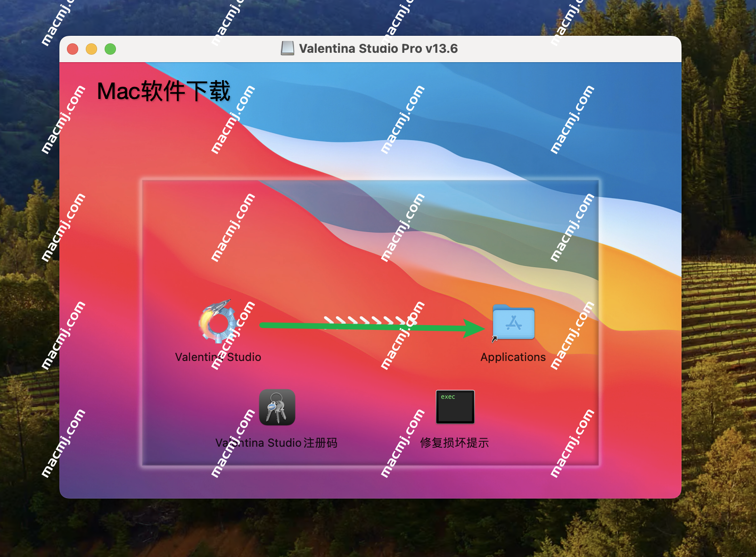Click the window title "Valentina Studio Pro v13.6"

[378, 49]
